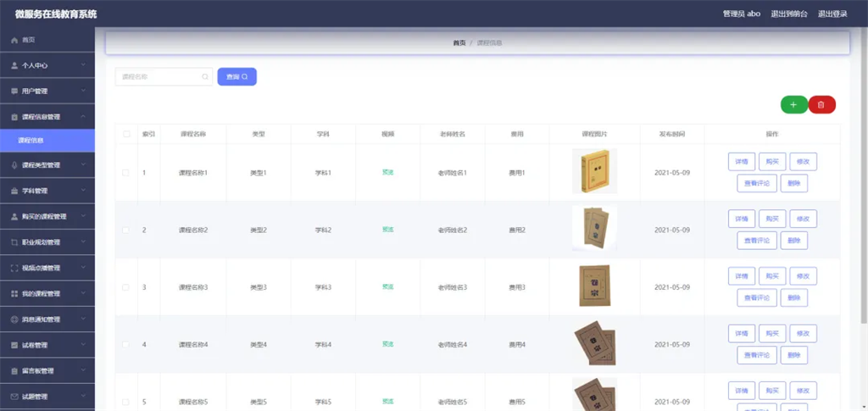Open the course image thumbnail in row 1

[593, 172]
